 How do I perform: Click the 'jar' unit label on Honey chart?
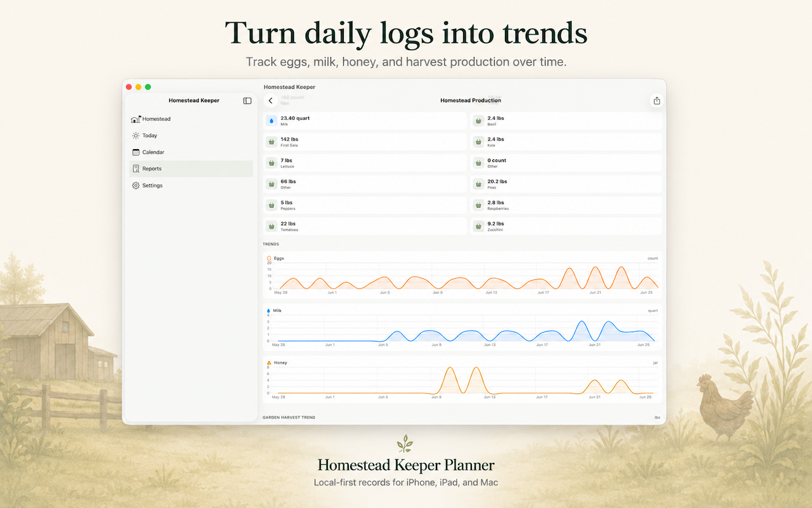tap(655, 363)
